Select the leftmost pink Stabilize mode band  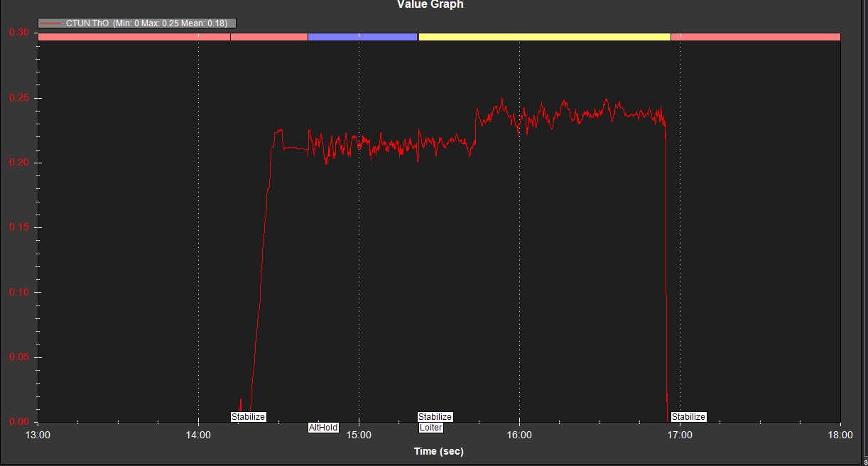click(x=135, y=36)
